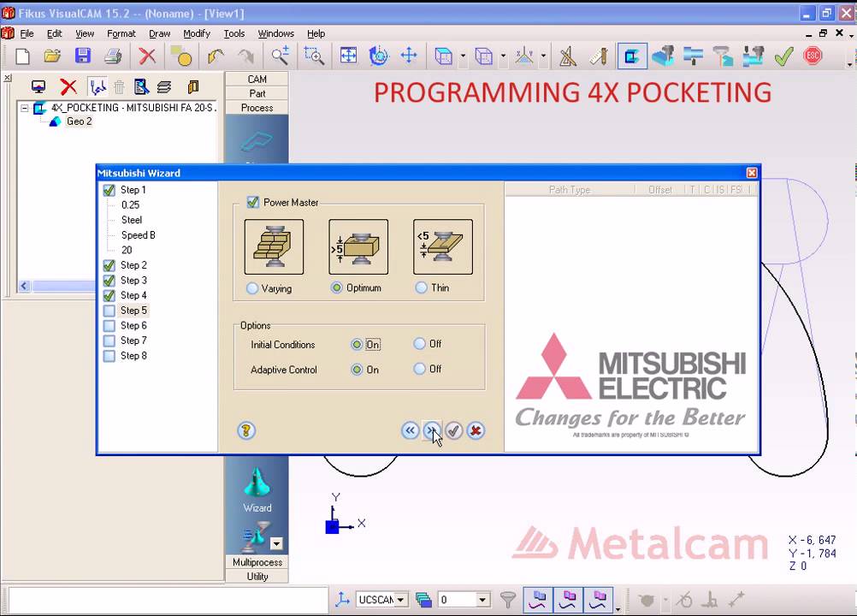Open dropdown arrow next to axis view icon
Image resolution: width=857 pixels, height=616 pixels.
(x=543, y=56)
